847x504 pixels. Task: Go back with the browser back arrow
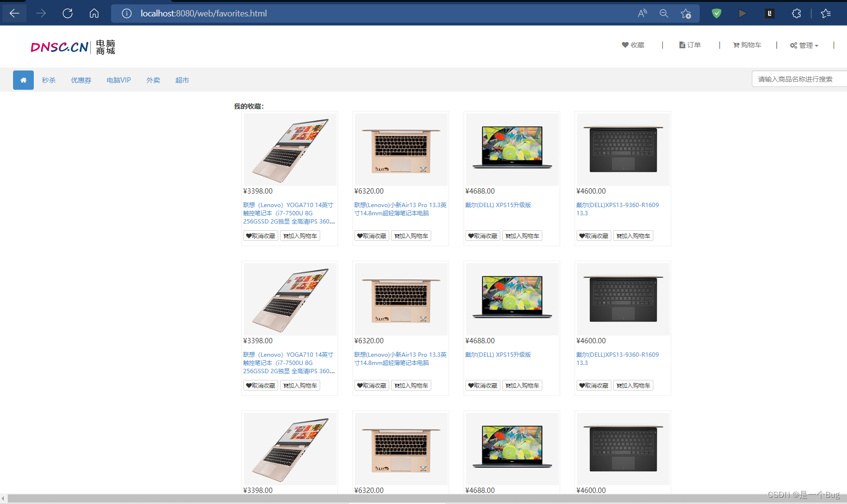click(x=14, y=14)
